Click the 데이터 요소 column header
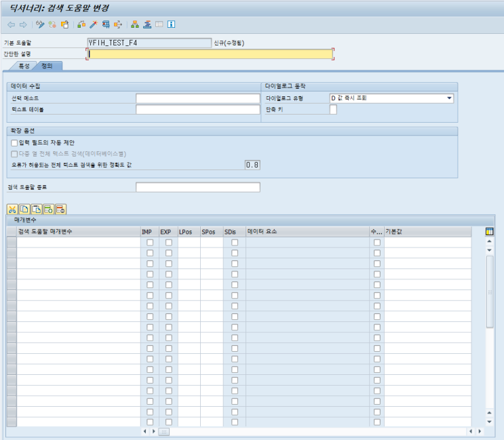This screenshot has height=440, width=504. click(307, 232)
